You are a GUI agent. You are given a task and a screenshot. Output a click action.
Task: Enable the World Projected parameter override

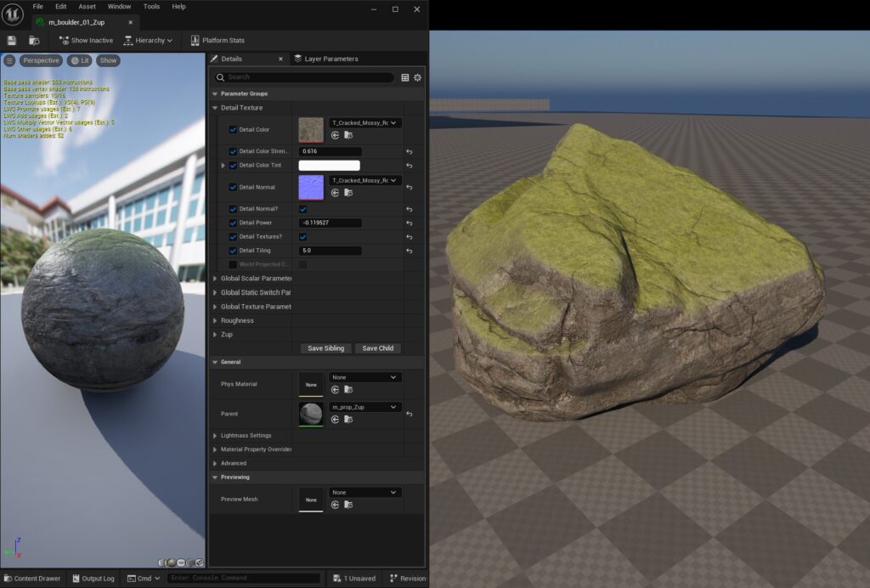tap(233, 263)
